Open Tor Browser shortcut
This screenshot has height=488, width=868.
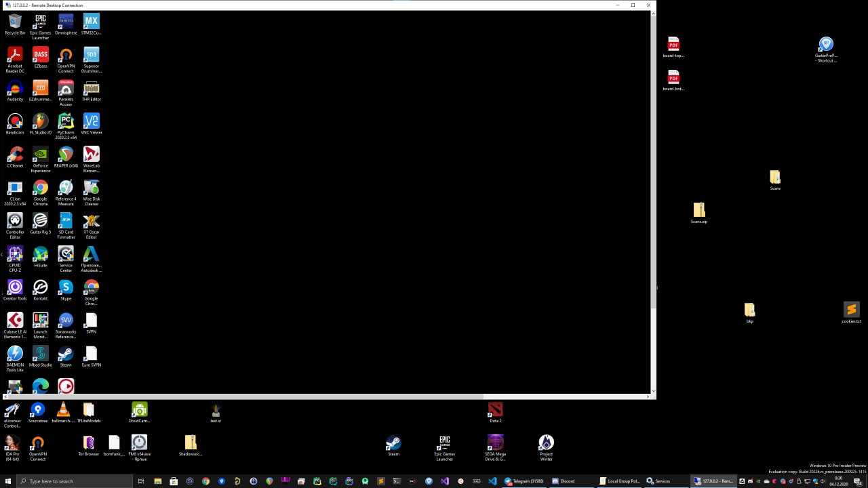(x=88, y=445)
